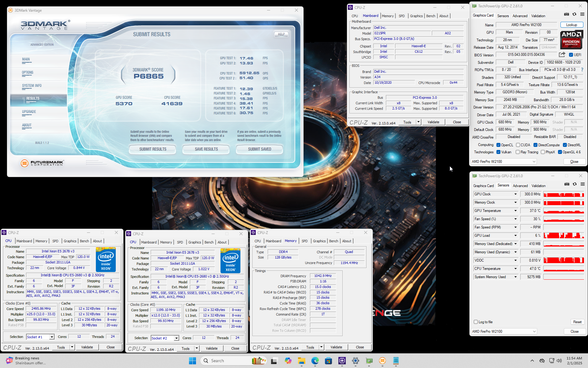Screen dimensions: 588x368
Task: Click the Futuremark logo in 3DMark Vantage
Action: (42, 163)
